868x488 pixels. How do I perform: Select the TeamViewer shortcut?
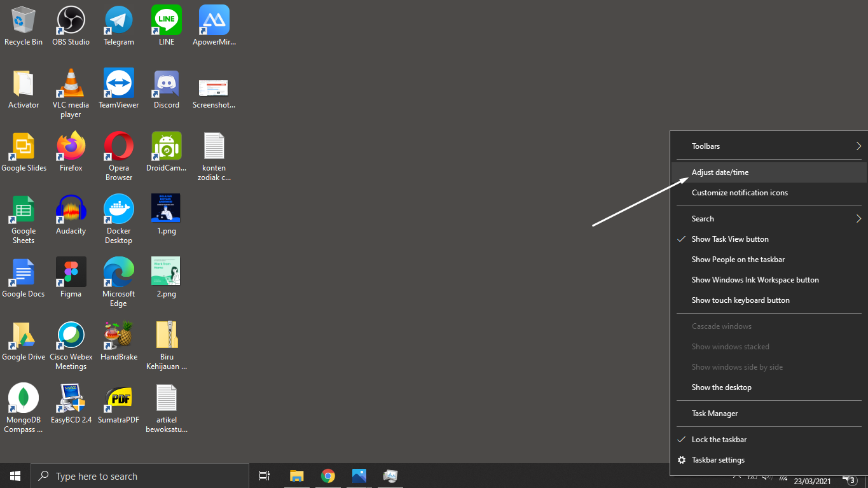[x=119, y=83]
